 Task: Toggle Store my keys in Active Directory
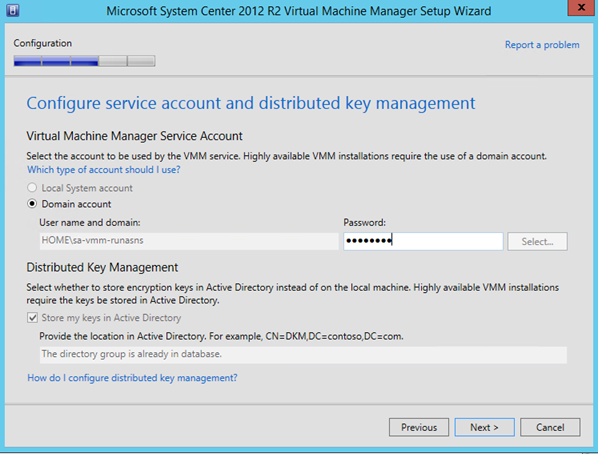point(32,317)
